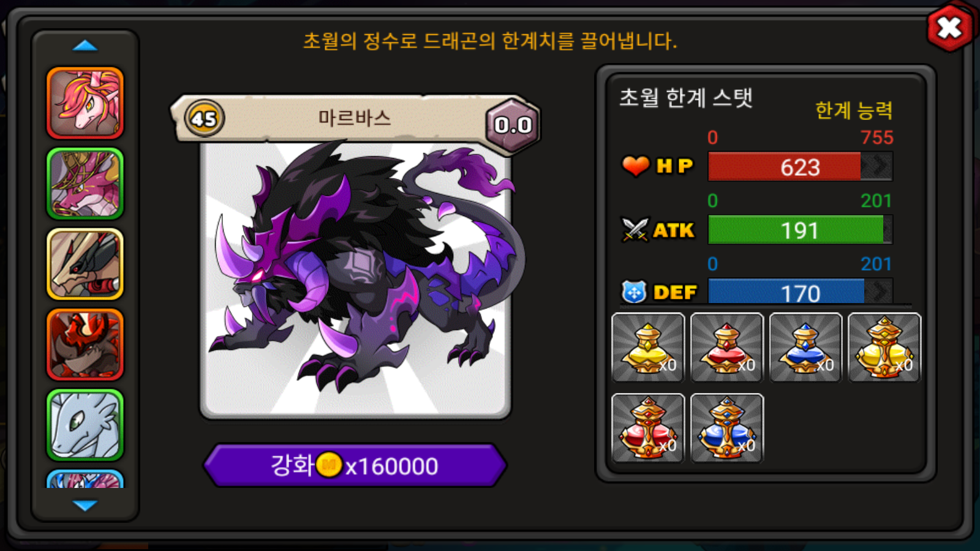This screenshot has height=551, width=980.
Task: Select the small red essence potion
Action: tap(727, 348)
